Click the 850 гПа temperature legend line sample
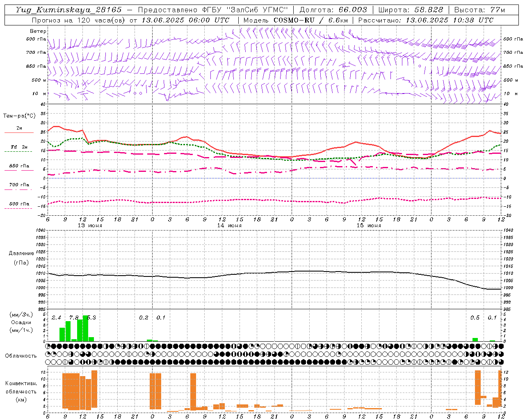 19,170
